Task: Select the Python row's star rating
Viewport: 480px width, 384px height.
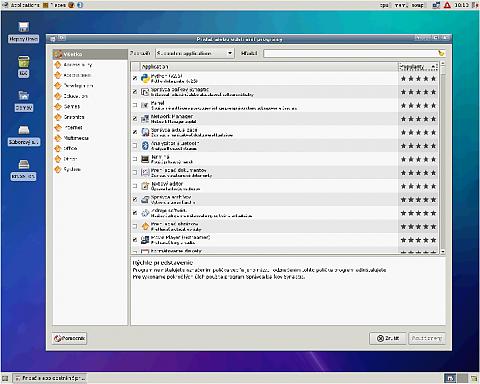Action: click(x=418, y=79)
